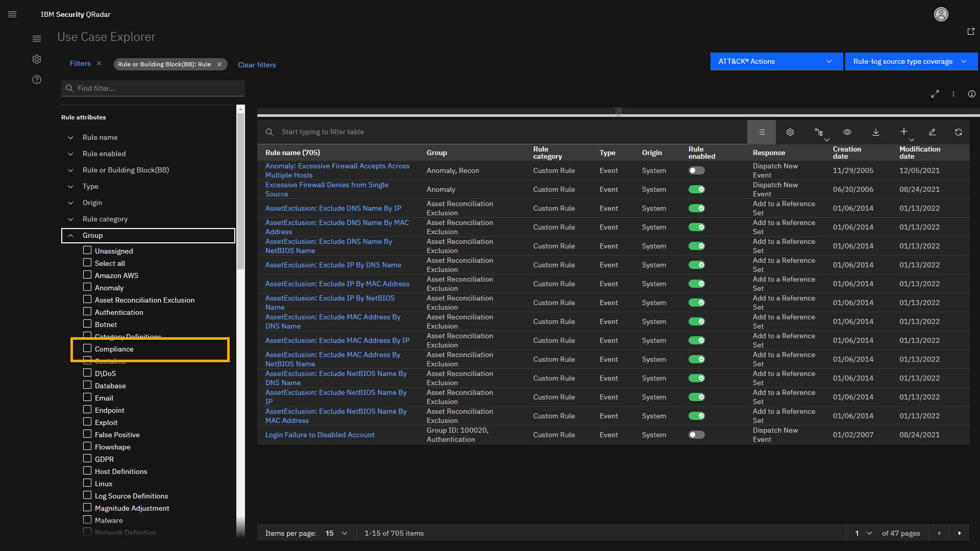This screenshot has height=551, width=980.
Task: Click the pencil edit icon in table toolbar
Action: tap(932, 132)
